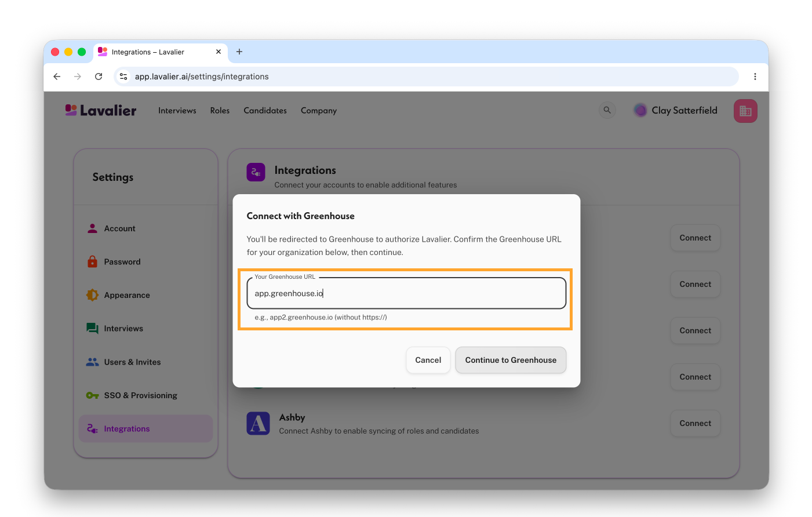812x517 pixels.
Task: Open the Roles nav menu
Action: pos(220,111)
